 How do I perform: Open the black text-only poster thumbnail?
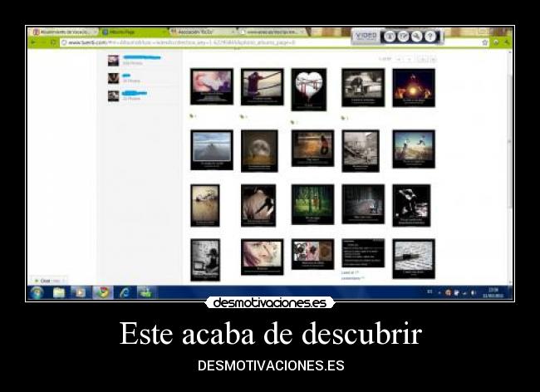[363, 253]
